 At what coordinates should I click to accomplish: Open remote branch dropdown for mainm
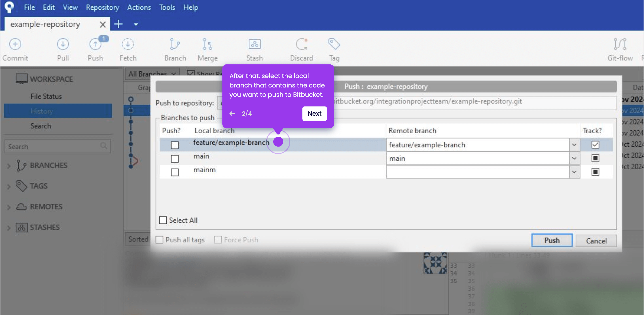574,172
